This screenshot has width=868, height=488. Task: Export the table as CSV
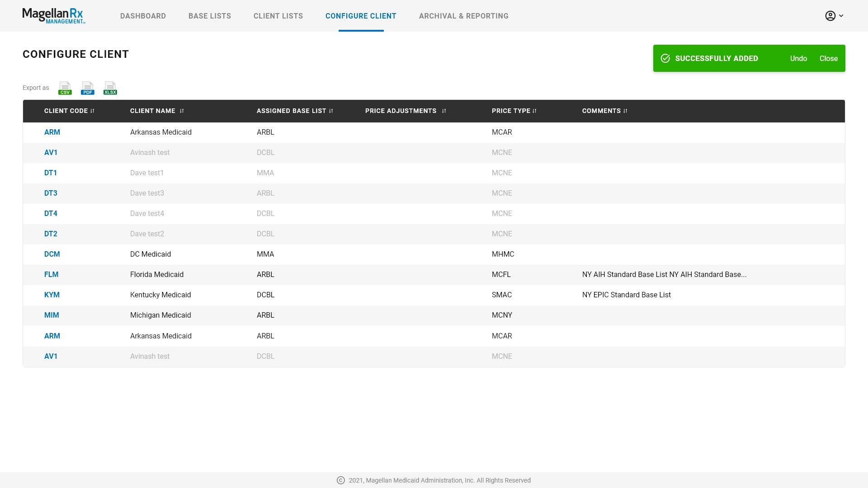click(x=65, y=88)
